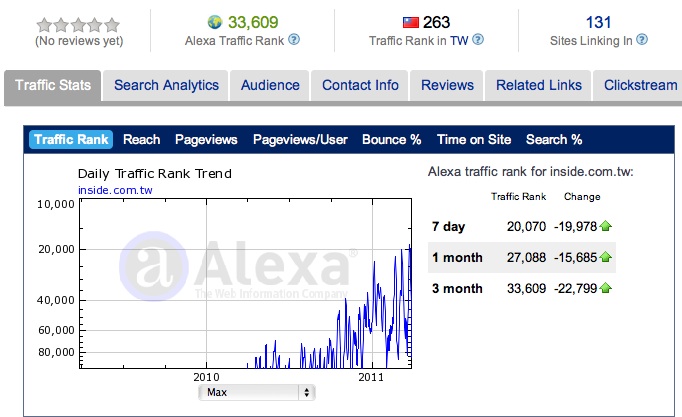Switch to the Traffic Stats tab
Viewport: 682px width, 417px height.
point(53,85)
